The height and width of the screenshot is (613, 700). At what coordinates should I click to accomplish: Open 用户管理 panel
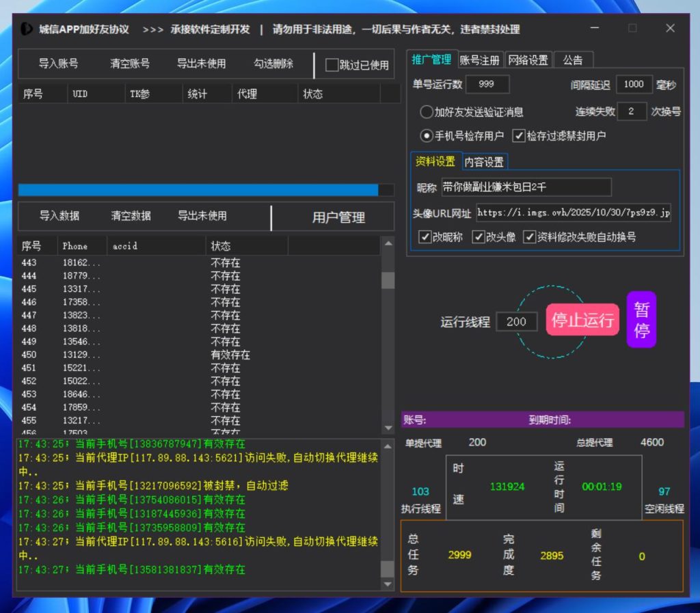[x=338, y=217]
